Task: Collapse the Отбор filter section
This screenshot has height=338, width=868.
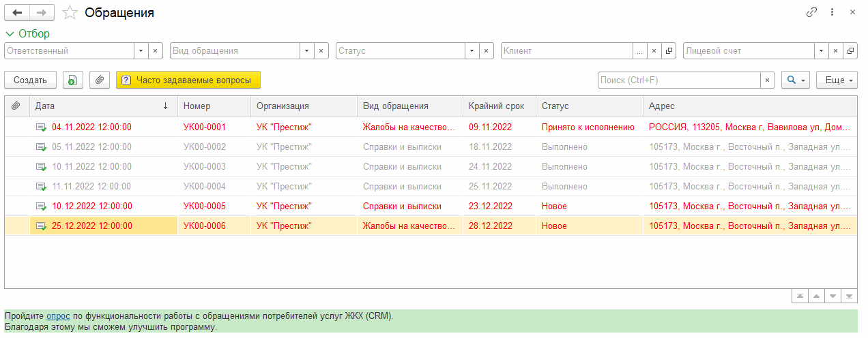Action: [x=27, y=33]
